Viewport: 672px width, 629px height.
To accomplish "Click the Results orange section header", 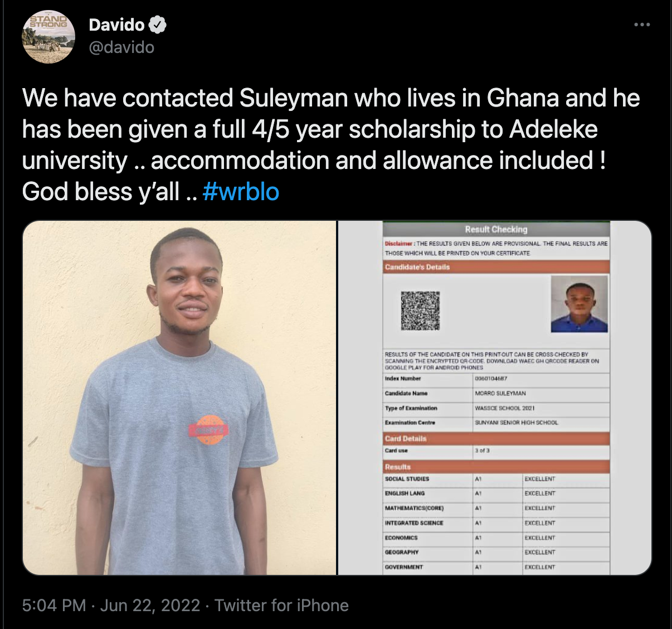I will [496, 466].
